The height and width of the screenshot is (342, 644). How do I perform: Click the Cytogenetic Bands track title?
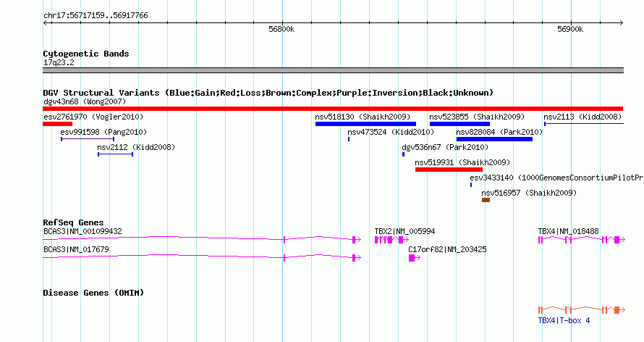[86, 54]
